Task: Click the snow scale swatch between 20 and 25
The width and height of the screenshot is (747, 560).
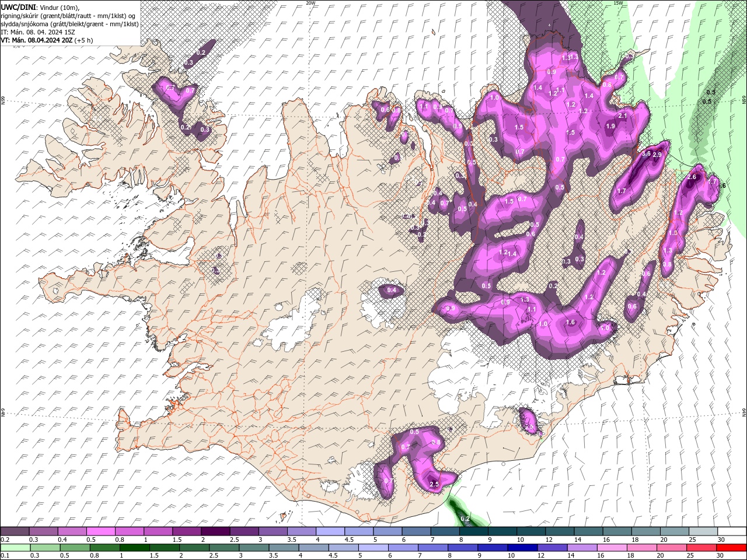Action: (673, 531)
